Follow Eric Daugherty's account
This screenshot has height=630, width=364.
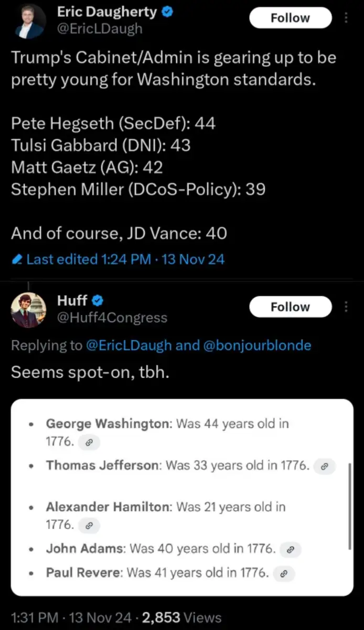click(x=290, y=18)
